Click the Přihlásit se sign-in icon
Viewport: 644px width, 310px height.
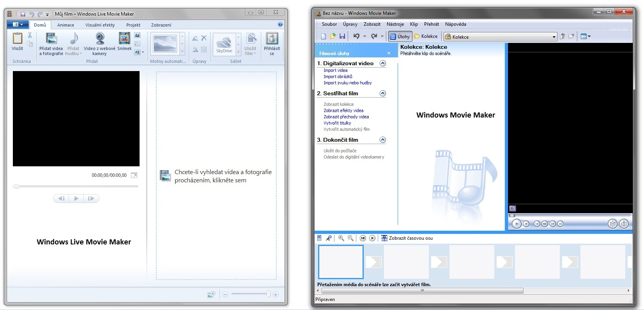point(272,39)
